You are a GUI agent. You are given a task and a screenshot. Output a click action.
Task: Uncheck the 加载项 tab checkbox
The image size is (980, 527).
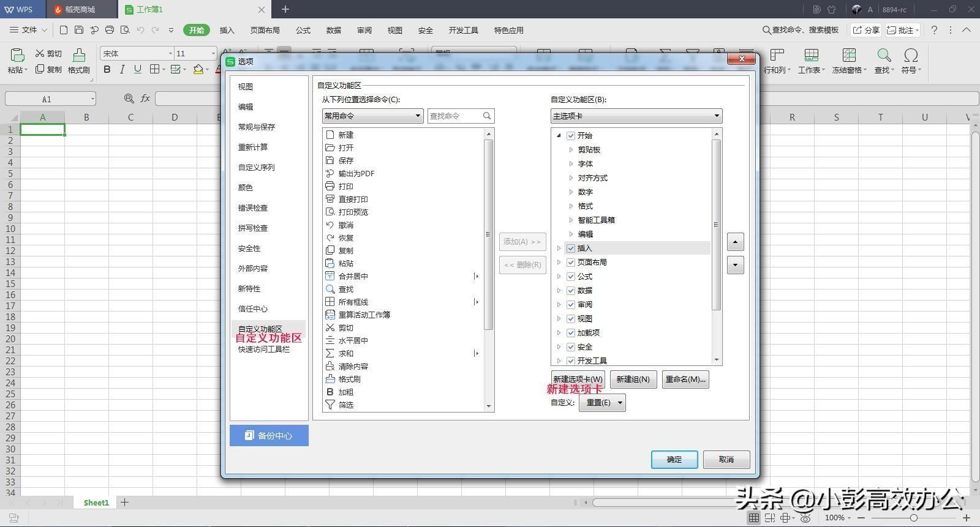click(x=571, y=333)
